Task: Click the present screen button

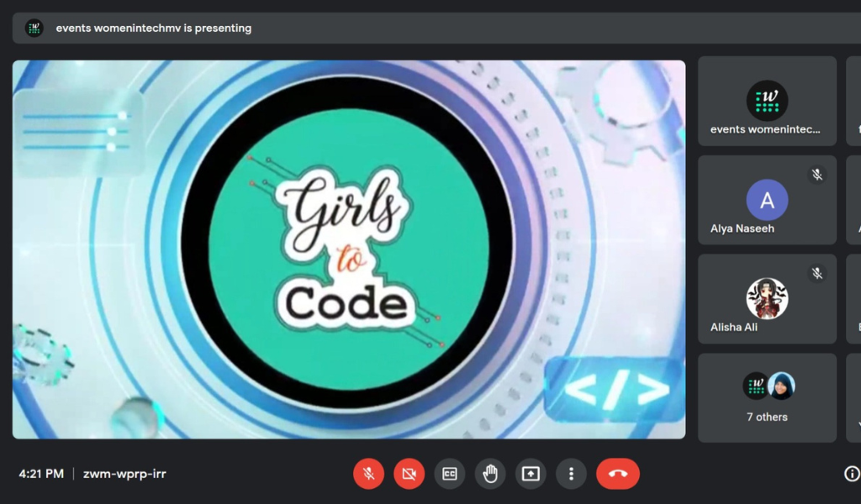Action: [531, 473]
